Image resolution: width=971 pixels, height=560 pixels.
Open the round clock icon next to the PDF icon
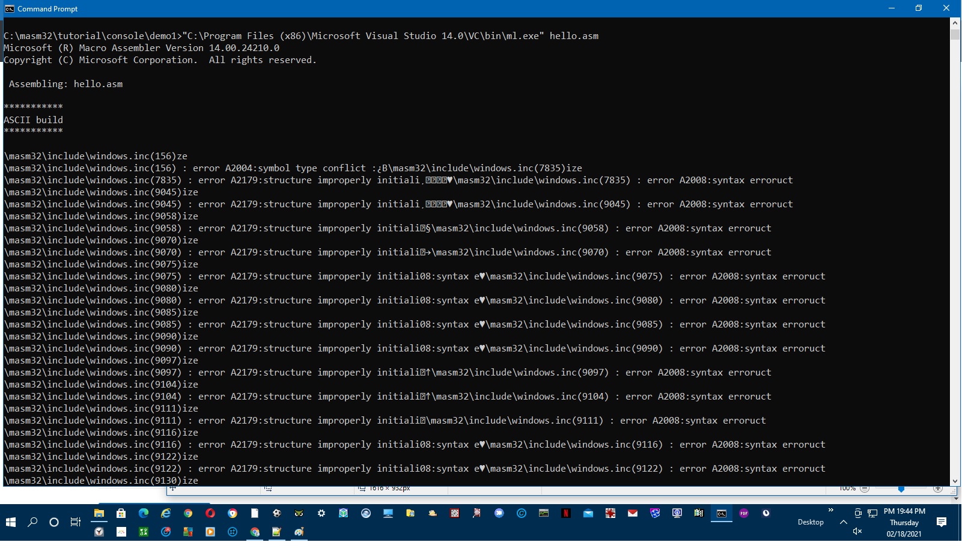[x=766, y=513]
